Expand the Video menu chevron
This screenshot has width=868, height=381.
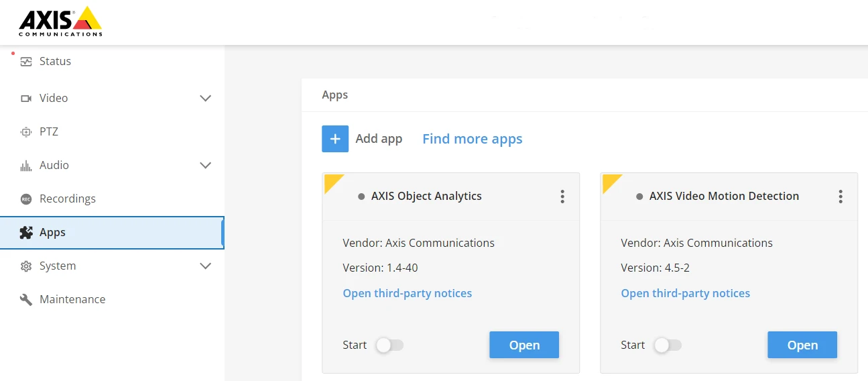(x=206, y=98)
